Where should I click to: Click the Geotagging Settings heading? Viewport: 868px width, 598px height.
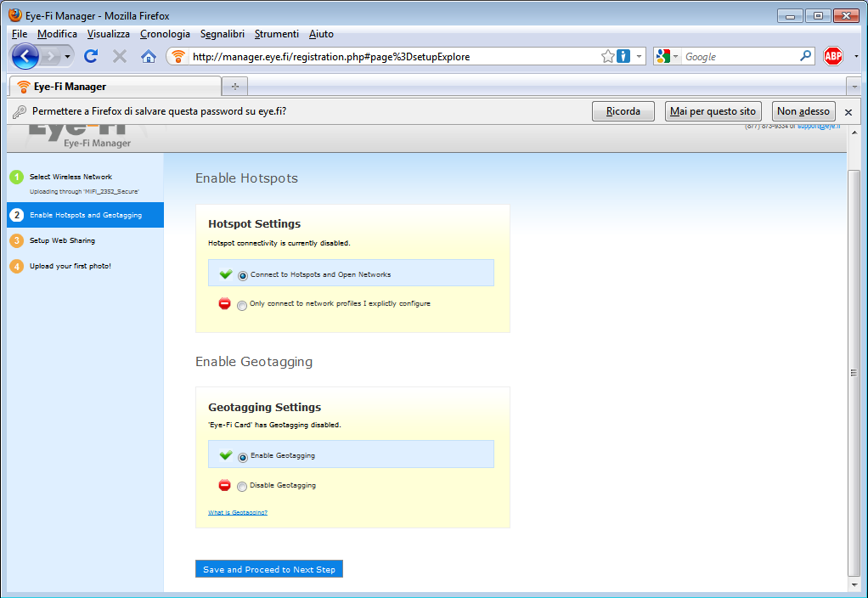[265, 407]
